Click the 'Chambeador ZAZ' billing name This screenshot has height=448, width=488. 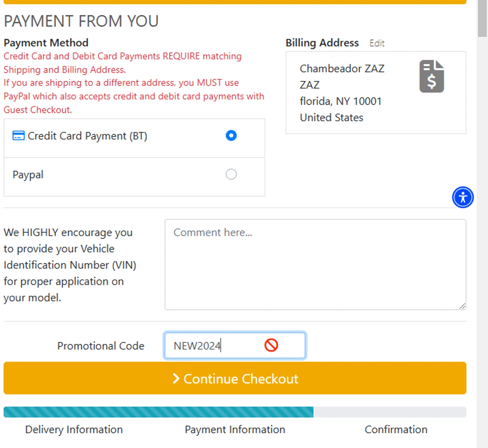pos(342,69)
